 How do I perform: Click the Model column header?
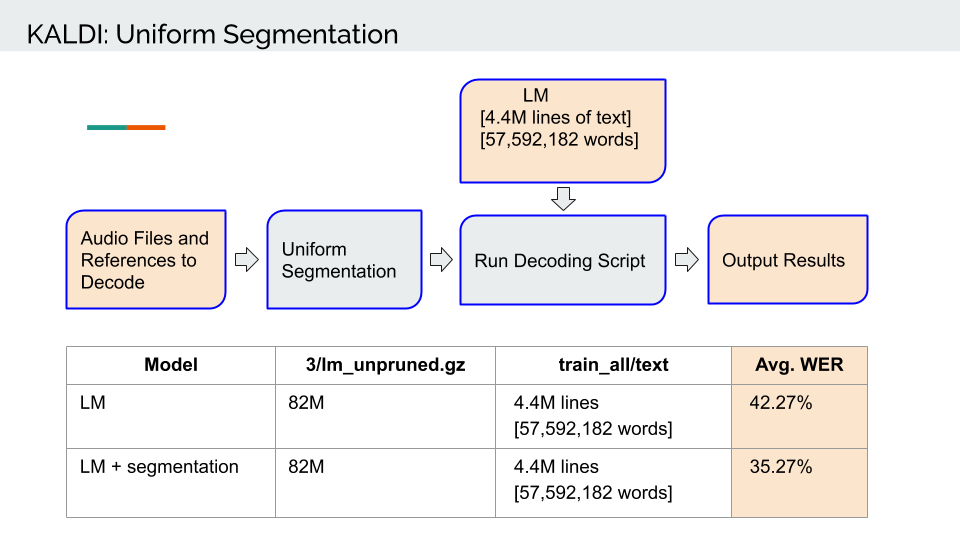point(171,366)
